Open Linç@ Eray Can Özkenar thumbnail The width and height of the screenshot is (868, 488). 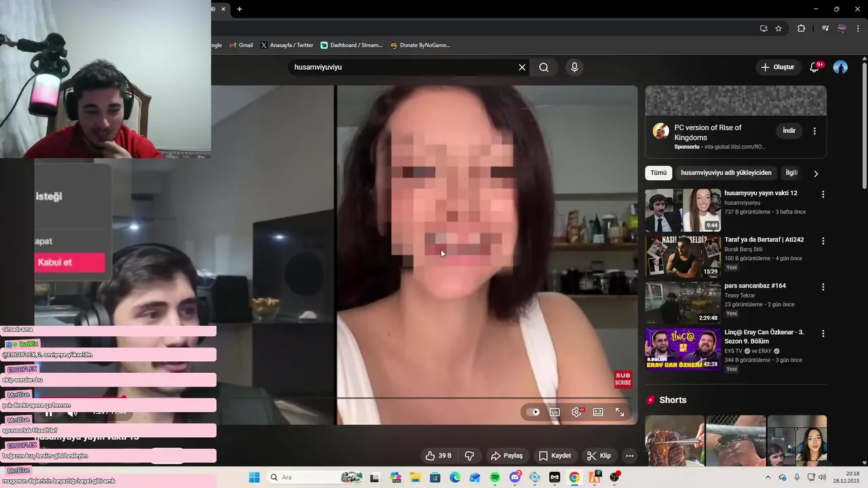point(683,349)
